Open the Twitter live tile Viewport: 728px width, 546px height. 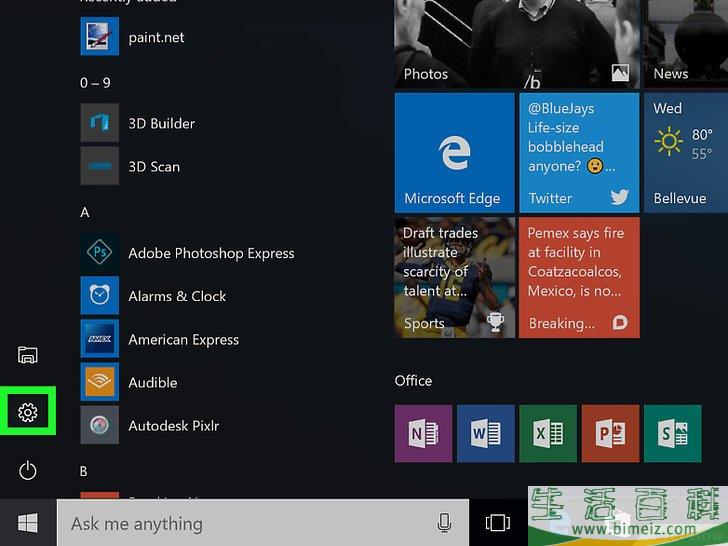coord(579,153)
